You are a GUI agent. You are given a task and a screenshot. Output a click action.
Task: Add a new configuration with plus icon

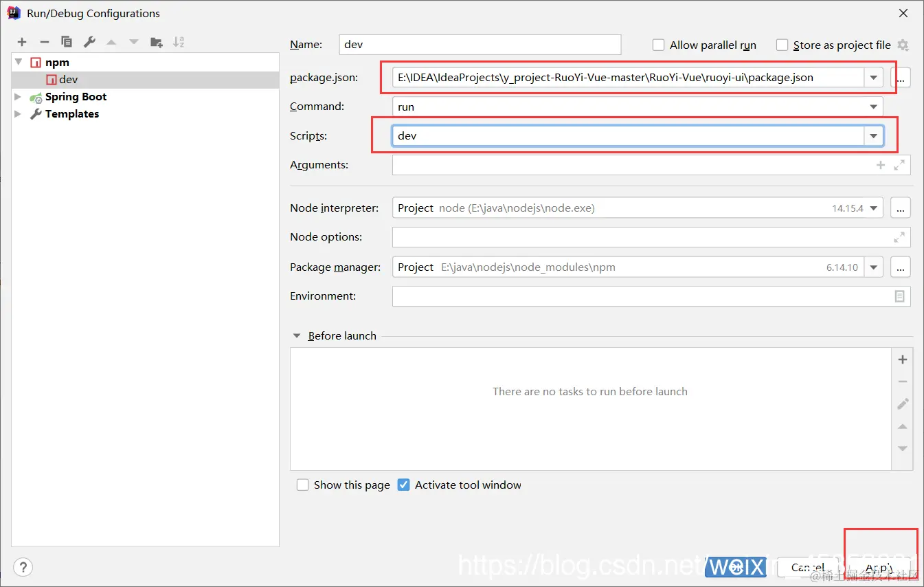(x=22, y=42)
